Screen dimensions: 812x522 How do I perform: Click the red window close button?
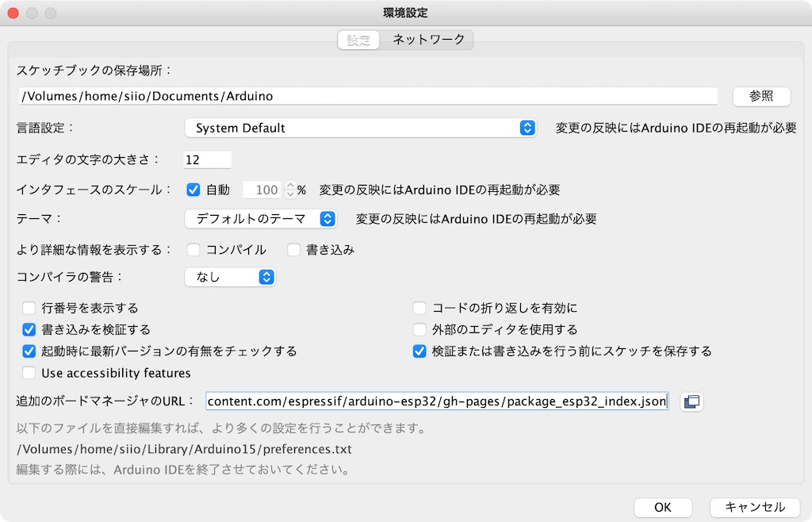[x=13, y=13]
